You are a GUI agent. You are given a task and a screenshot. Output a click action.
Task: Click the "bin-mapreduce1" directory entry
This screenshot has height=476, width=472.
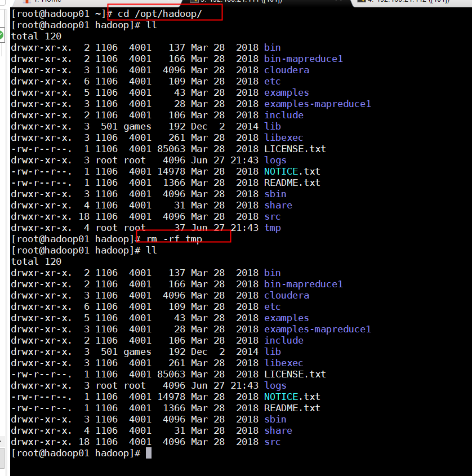(x=303, y=59)
